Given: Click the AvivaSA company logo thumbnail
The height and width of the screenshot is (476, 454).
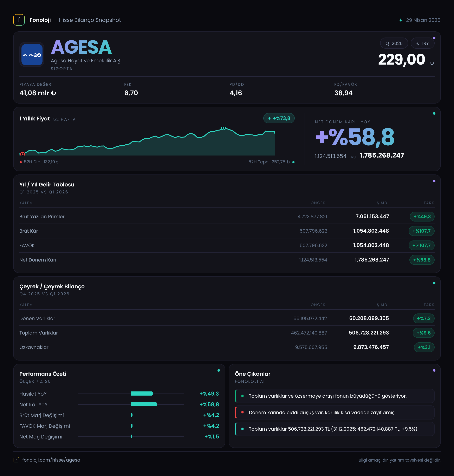Looking at the screenshot, I should tap(32, 55).
